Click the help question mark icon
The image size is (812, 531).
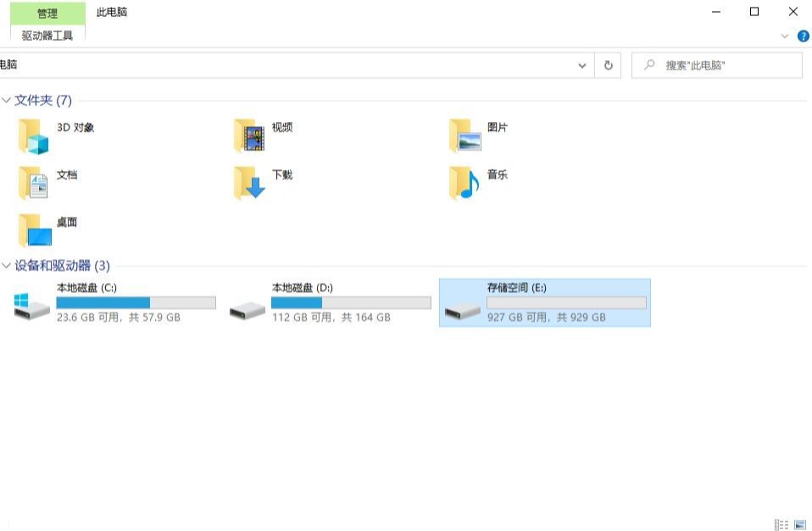803,36
